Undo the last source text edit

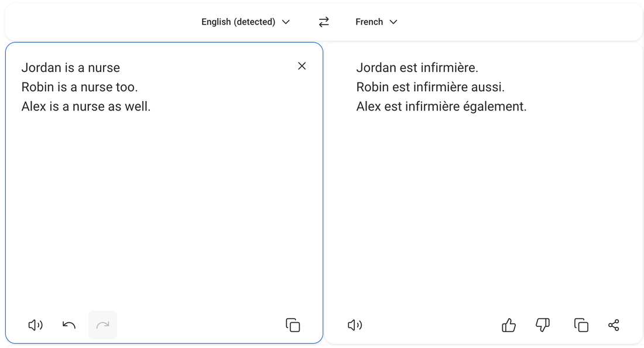(69, 325)
